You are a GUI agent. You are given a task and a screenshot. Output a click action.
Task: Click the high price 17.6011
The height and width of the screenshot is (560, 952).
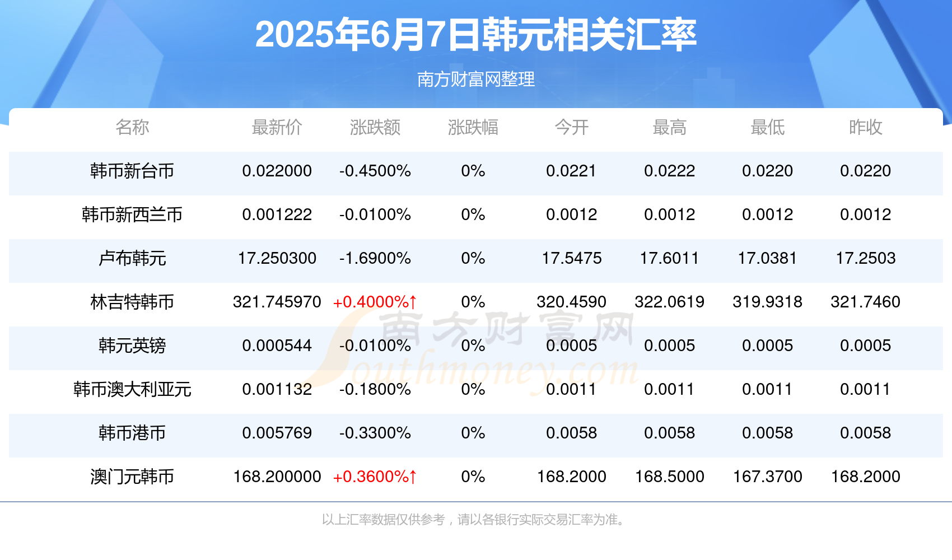pyautogui.click(x=669, y=258)
